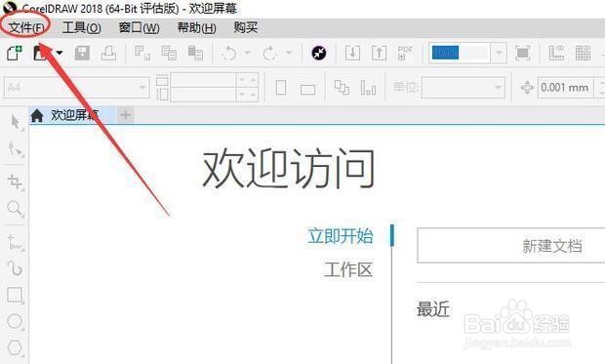Viewport: 605px width, 364px height.
Task: Select the Artistic Media tool
Action: pyautogui.click(x=16, y=268)
